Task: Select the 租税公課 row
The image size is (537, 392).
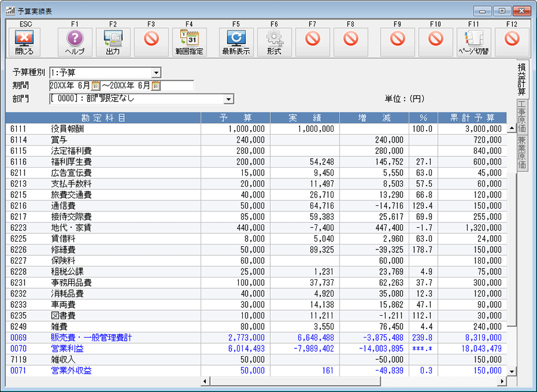Action: tap(256, 271)
